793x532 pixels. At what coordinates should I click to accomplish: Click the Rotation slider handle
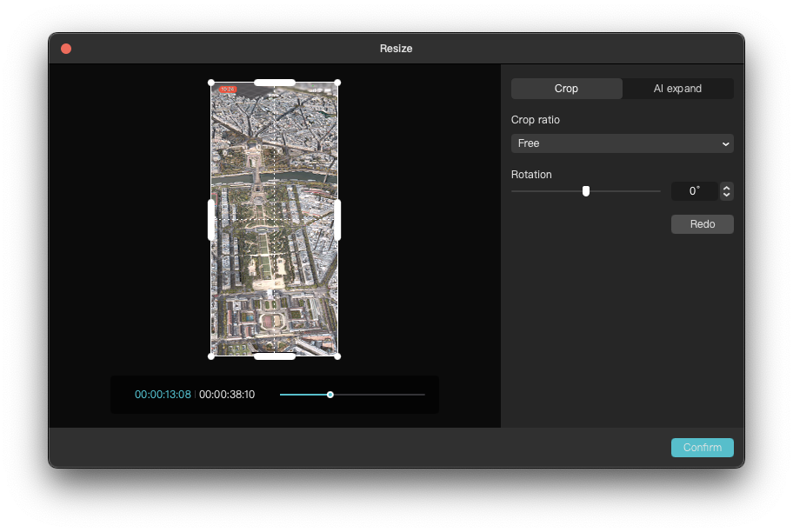(586, 191)
